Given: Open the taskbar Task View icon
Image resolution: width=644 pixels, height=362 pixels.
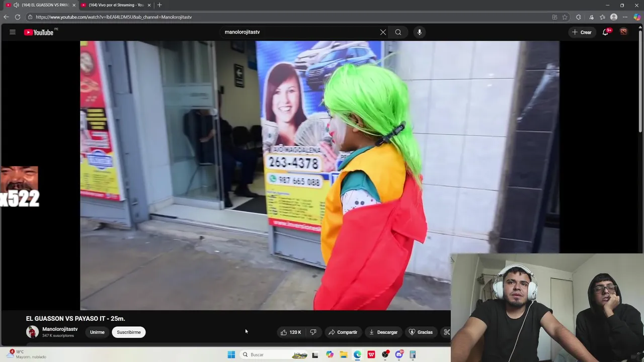Looking at the screenshot, I should pos(315,355).
